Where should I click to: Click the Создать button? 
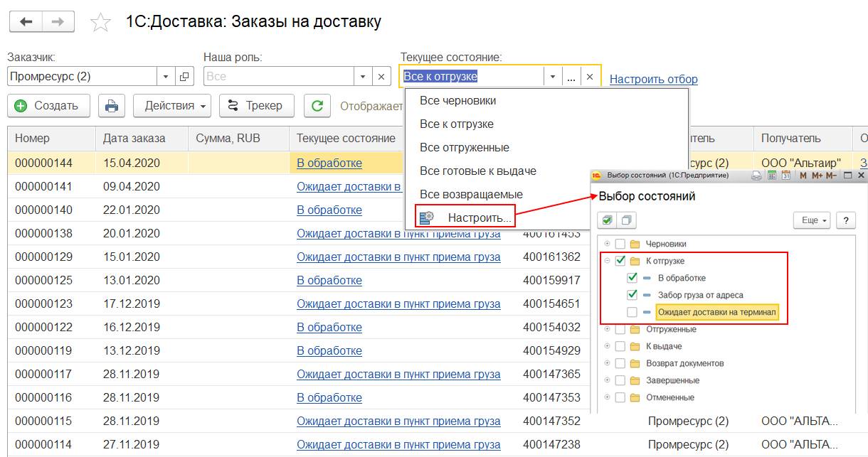click(49, 106)
